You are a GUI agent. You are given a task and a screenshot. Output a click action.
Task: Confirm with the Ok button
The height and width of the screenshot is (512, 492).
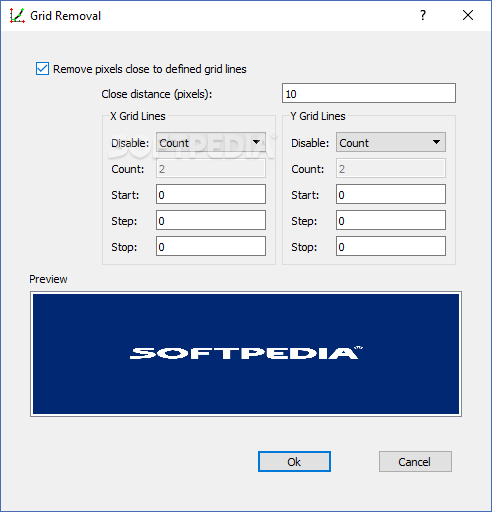[294, 462]
